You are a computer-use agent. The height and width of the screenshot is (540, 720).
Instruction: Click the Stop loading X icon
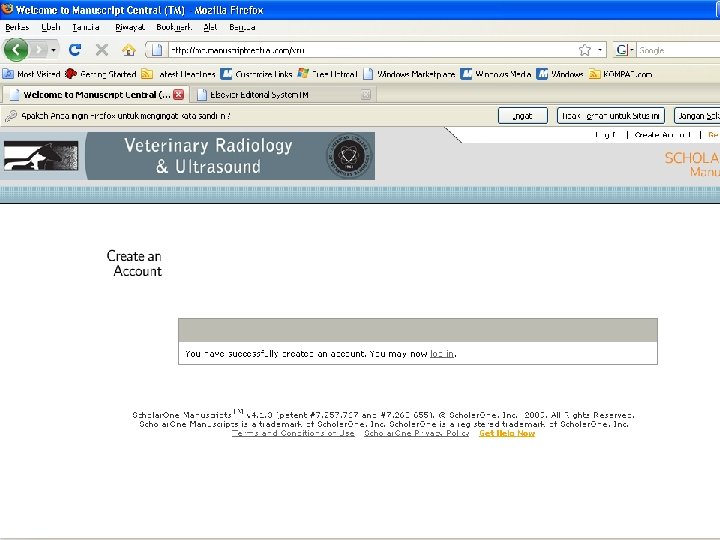pyautogui.click(x=101, y=50)
